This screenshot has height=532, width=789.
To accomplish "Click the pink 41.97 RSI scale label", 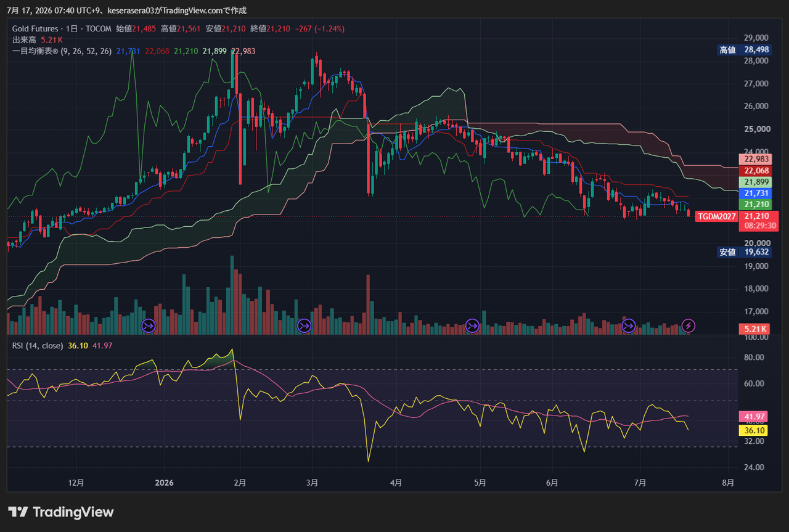I will tap(753, 417).
